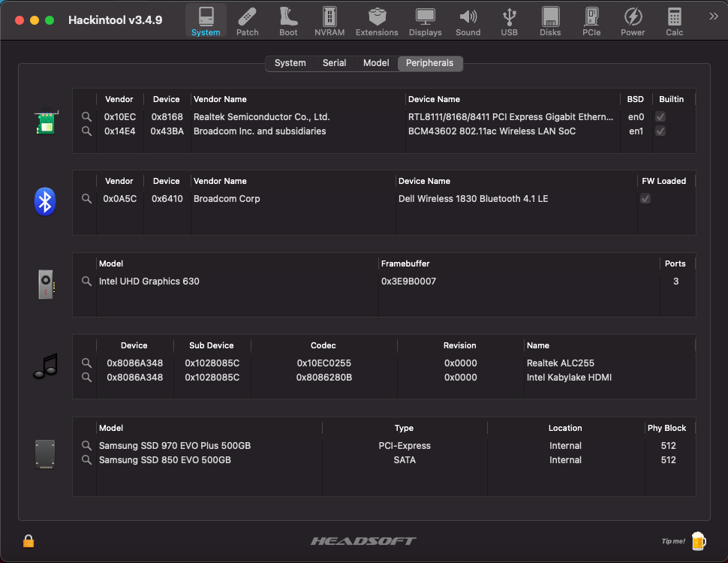The height and width of the screenshot is (563, 728).
Task: Open the Displays section
Action: click(x=426, y=21)
